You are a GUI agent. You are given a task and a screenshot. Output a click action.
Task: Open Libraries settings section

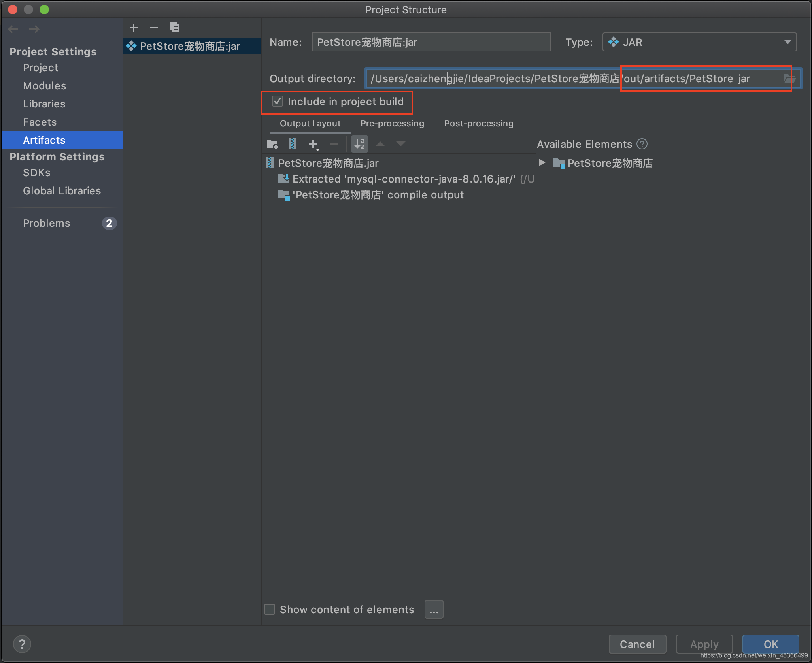click(44, 104)
